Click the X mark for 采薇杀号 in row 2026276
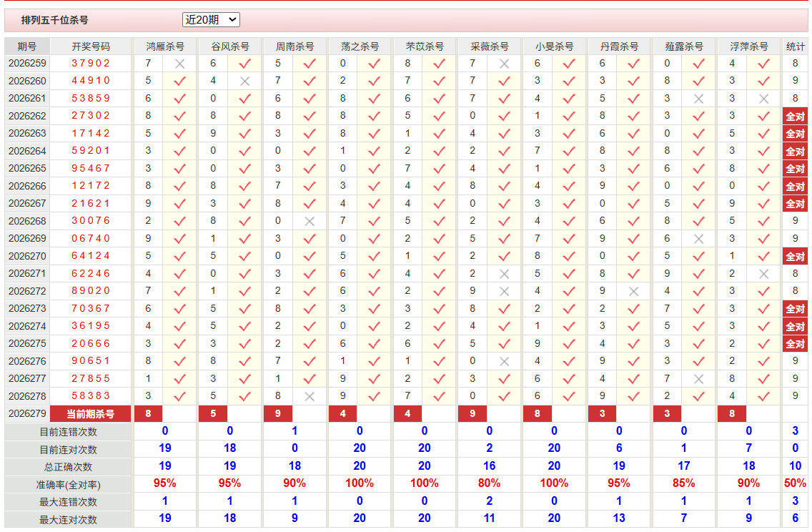The width and height of the screenshot is (812, 532). click(x=504, y=362)
